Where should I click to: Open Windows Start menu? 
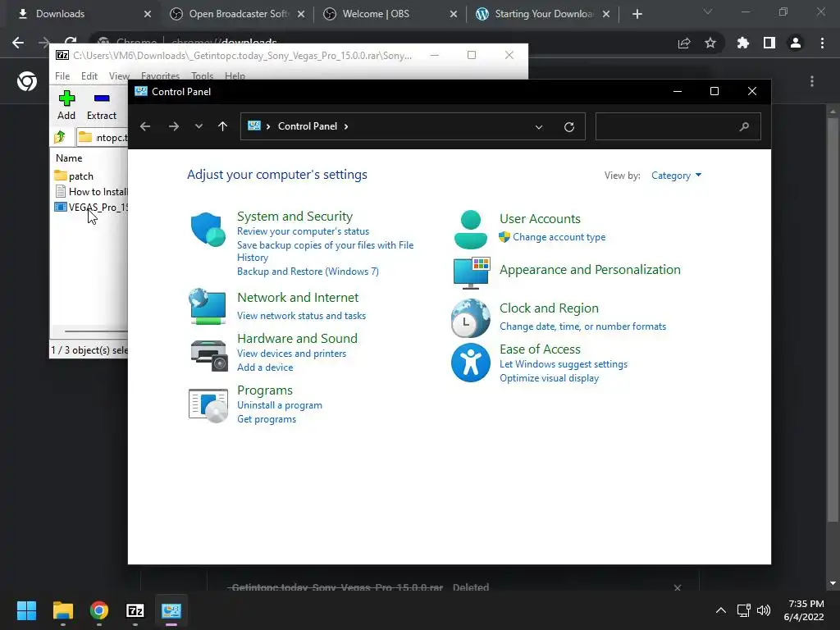click(x=26, y=610)
